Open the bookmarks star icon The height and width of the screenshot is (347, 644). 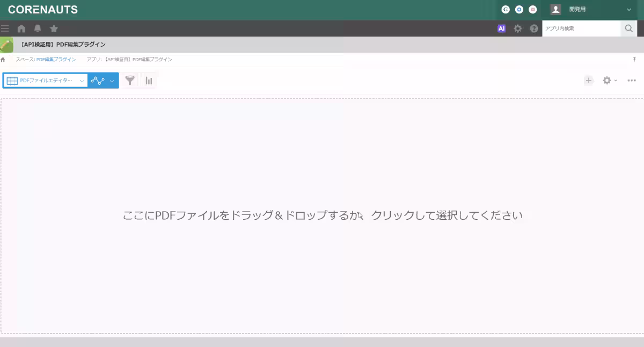pyautogui.click(x=54, y=28)
